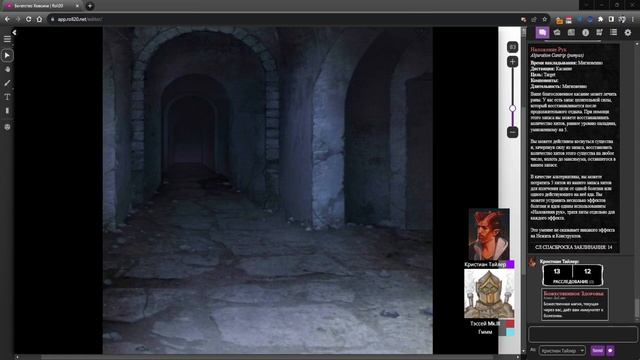This screenshot has height=360, width=640.
Task: Activate the Select arrow tool
Action: [x=7, y=56]
